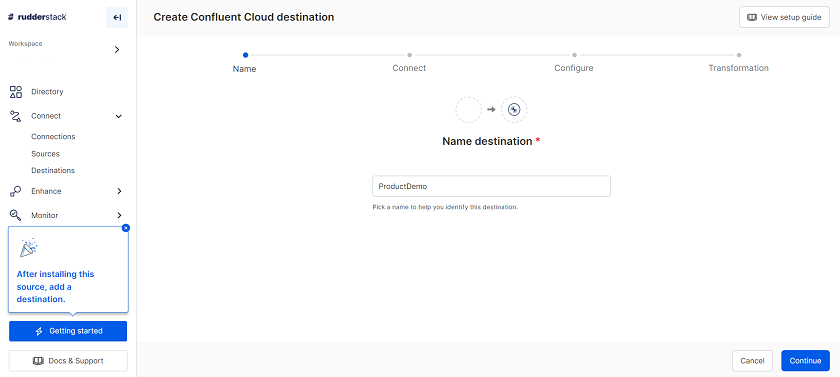Close the add-a-destination tooltip
The width and height of the screenshot is (840, 377).
(x=126, y=228)
